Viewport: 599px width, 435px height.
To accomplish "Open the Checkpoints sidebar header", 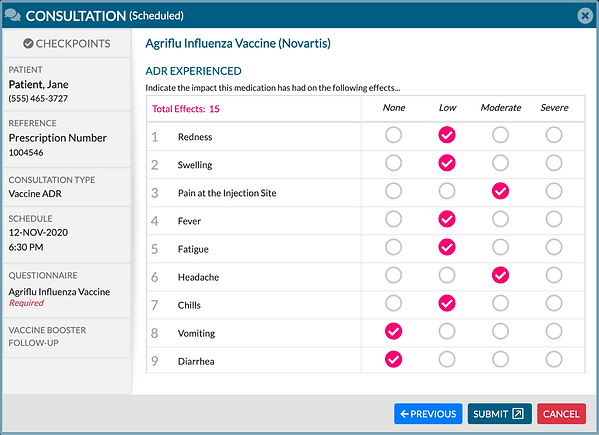I will click(x=67, y=44).
